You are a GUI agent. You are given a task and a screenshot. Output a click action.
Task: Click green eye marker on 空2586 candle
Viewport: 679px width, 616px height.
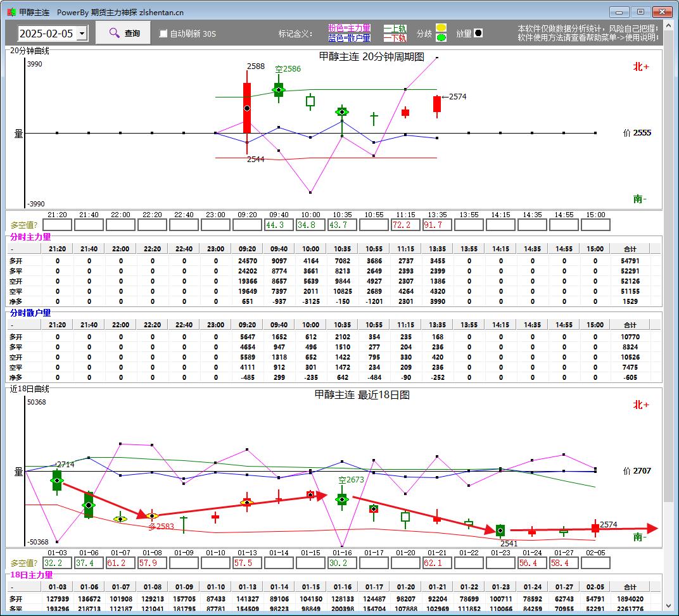tap(278, 90)
